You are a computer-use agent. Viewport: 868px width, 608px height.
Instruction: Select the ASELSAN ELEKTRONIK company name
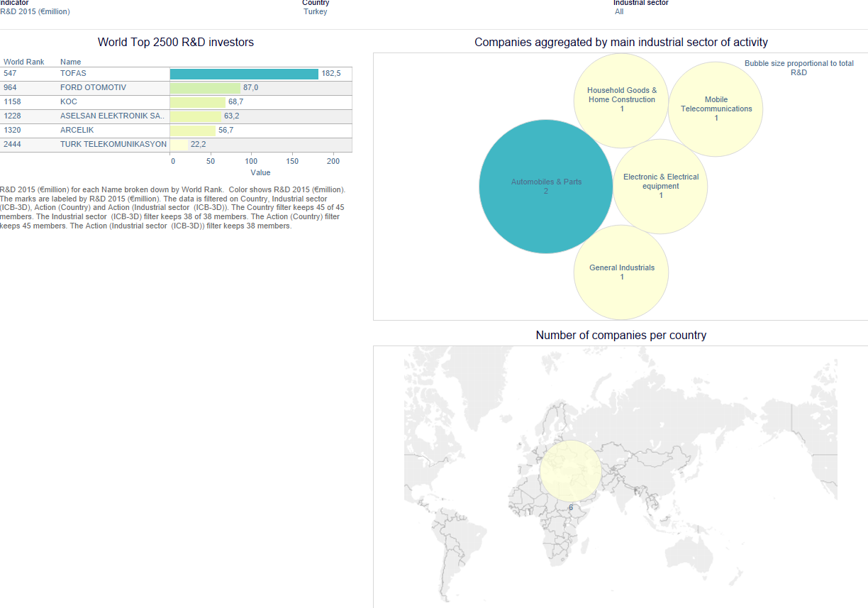111,116
